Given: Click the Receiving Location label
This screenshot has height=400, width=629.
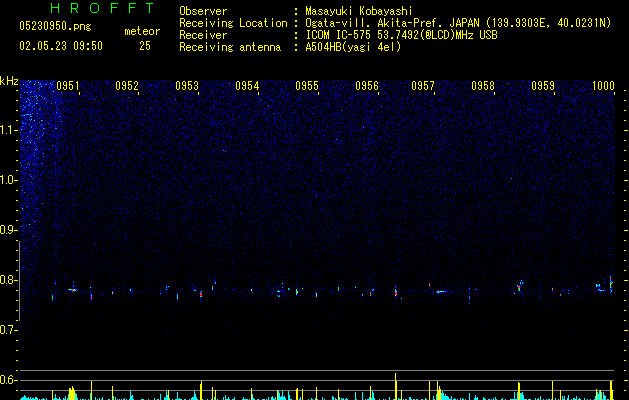Looking at the screenshot, I should [233, 23].
